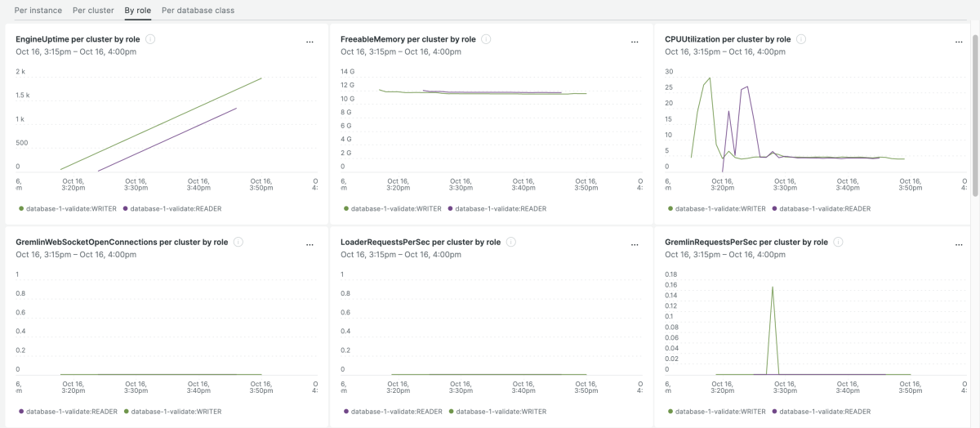The height and width of the screenshot is (428, 980).
Task: Click info icon beside LoaderRequestsPerSec title
Action: 511,243
